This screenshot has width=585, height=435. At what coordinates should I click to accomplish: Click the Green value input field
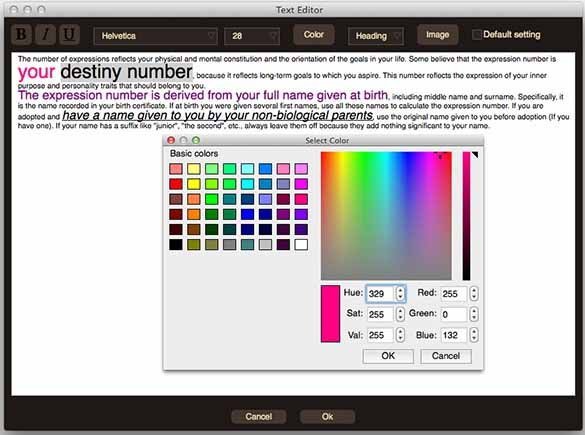(x=454, y=314)
